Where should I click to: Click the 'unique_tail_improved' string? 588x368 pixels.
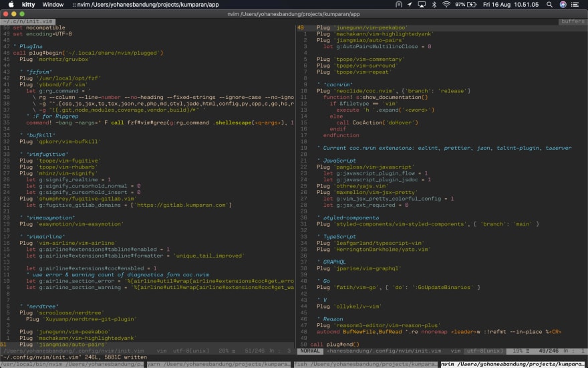click(x=209, y=256)
